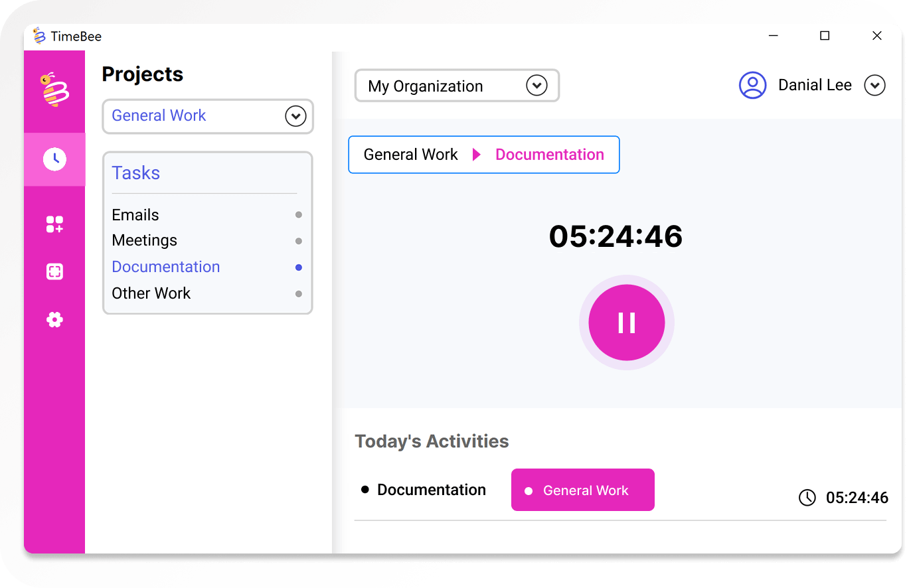Expand the General Work project dropdown

tap(295, 116)
